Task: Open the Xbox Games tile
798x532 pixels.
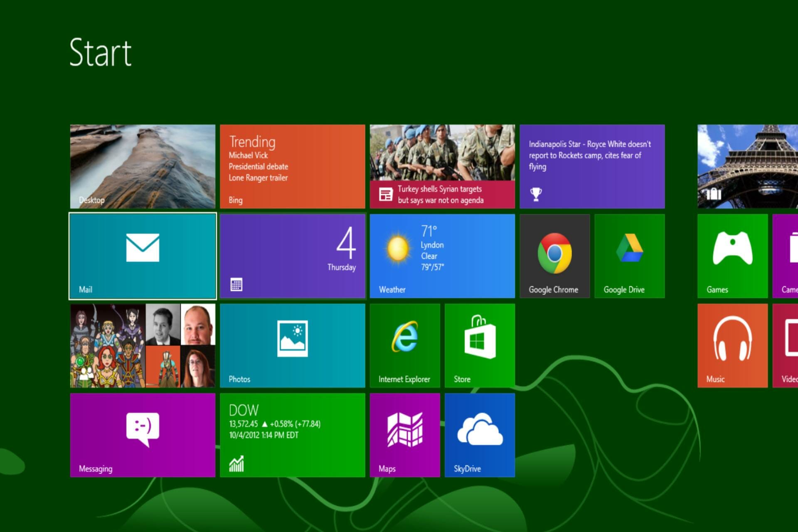Action: (x=732, y=256)
